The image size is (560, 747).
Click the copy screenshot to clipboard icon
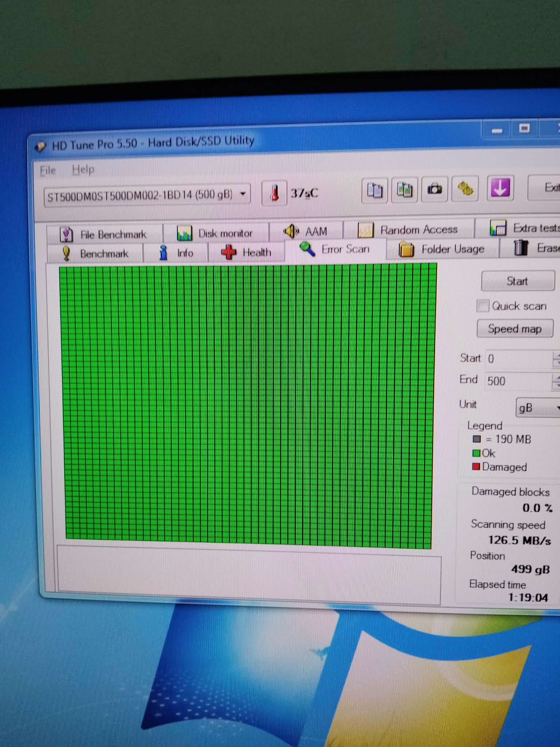point(404,190)
